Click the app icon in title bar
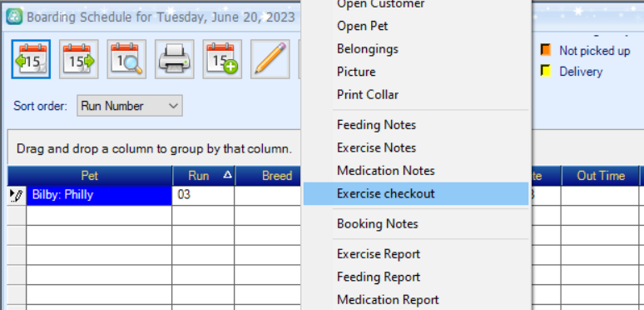This screenshot has width=644, height=310. pos(14,17)
